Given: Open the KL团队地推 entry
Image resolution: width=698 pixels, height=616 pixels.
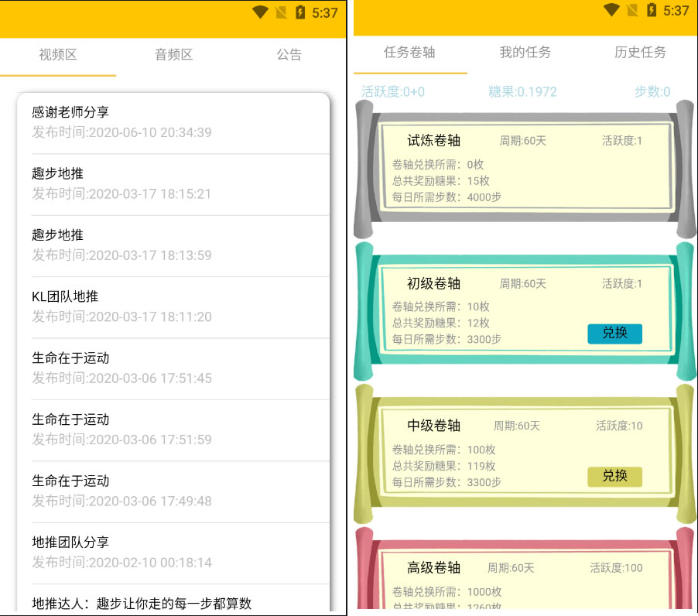Looking at the screenshot, I should (x=173, y=307).
